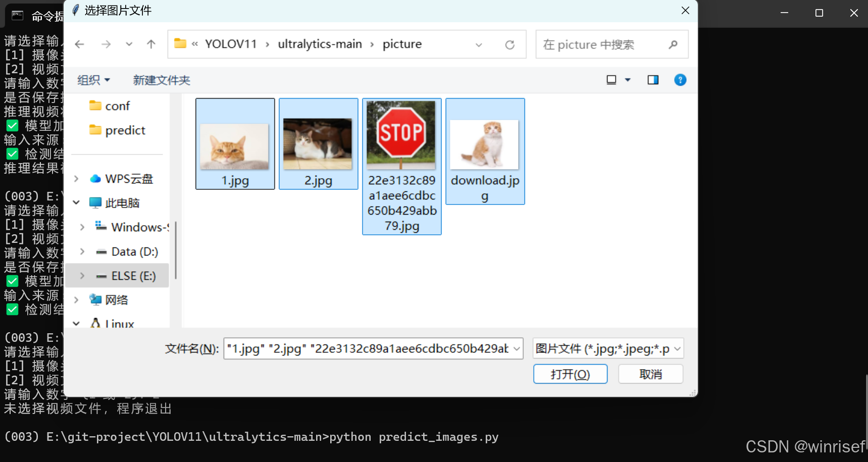Viewport: 868px width, 462px height.
Task: Click the navigation pane scrollbar
Action: [175, 250]
